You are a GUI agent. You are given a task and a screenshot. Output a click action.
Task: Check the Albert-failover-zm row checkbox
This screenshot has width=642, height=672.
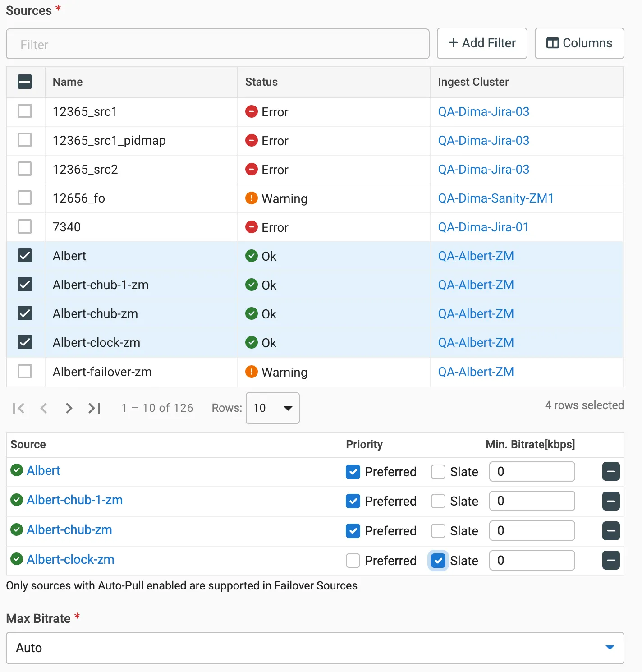(25, 371)
